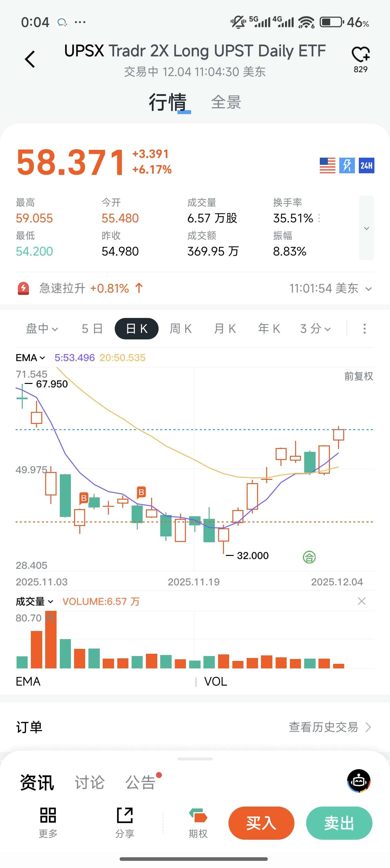Open the 讨论 discussion tab
Screen dimensions: 390x868
pyautogui.click(x=89, y=782)
